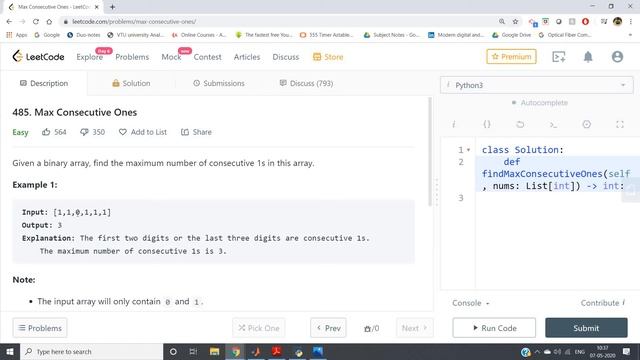The image size is (640, 360).
Task: Open the Windows Start menu
Action: [x=10, y=351]
